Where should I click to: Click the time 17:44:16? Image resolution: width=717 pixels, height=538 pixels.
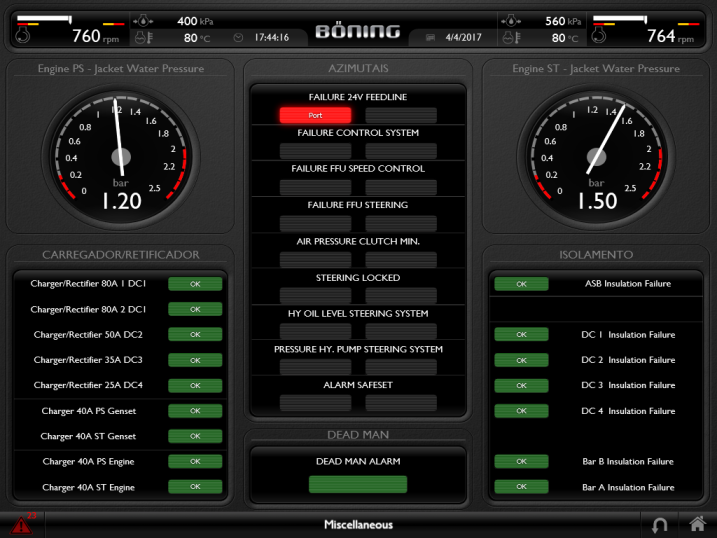point(272,37)
